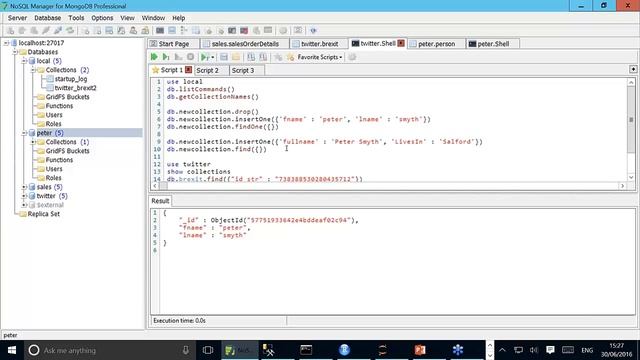Open the Database menu
The height and width of the screenshot is (360, 640).
[47, 18]
